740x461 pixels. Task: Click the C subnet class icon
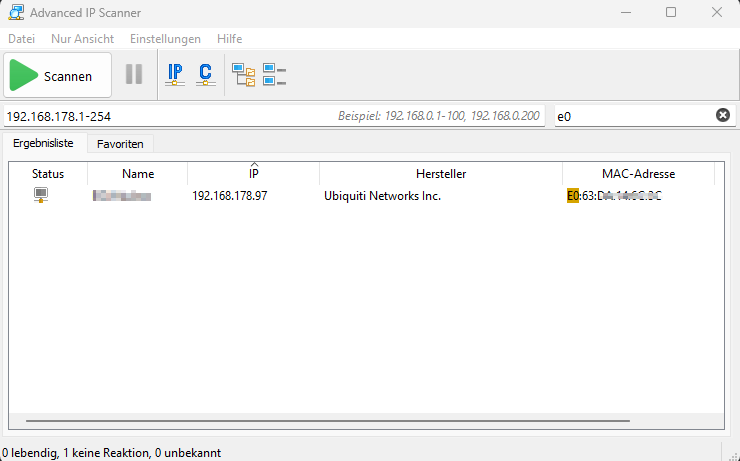pos(205,75)
